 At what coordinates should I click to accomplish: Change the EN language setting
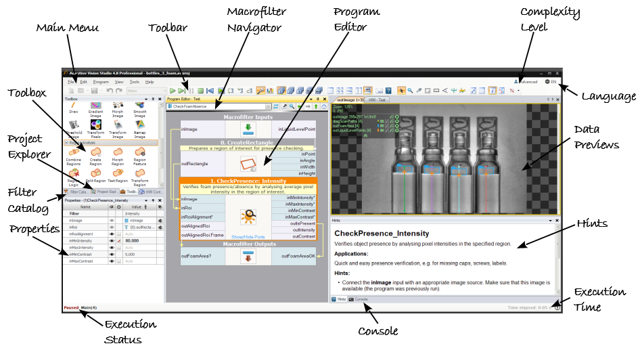(550, 82)
